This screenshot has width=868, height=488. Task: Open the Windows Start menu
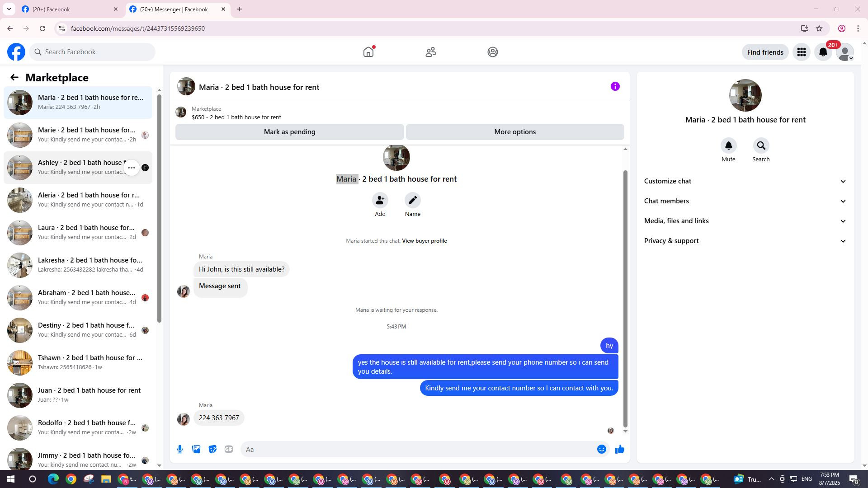point(11,479)
